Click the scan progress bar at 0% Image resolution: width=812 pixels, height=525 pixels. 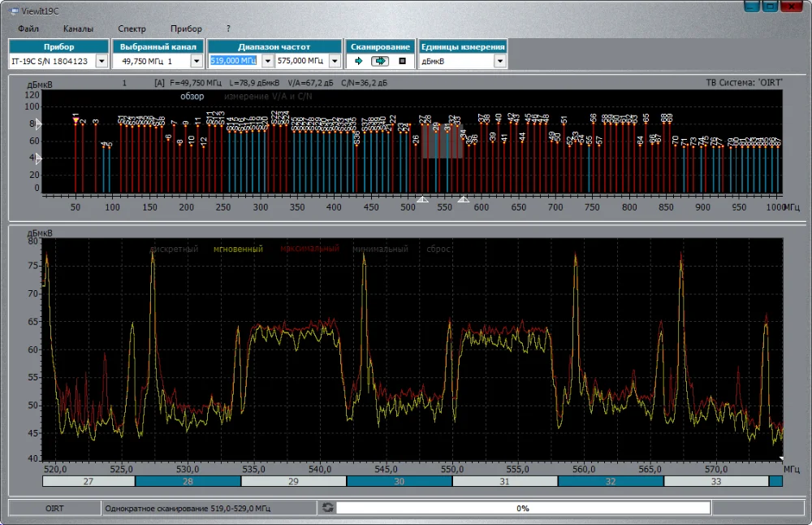point(523,509)
